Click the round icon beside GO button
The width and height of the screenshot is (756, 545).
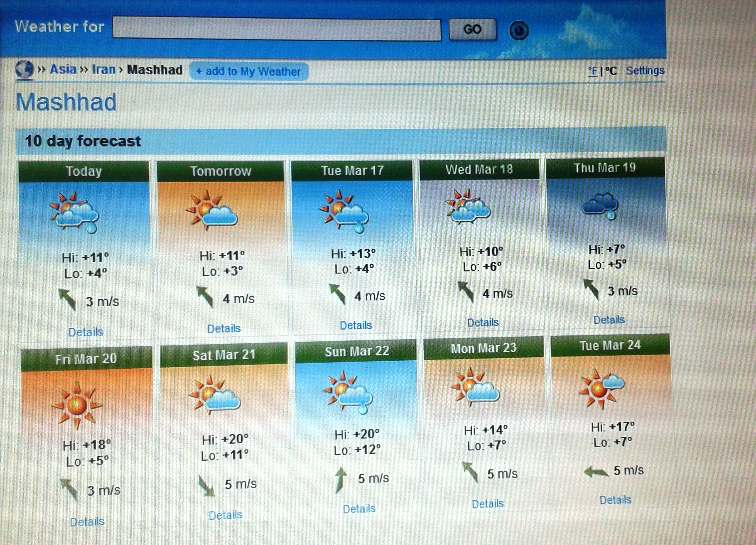pyautogui.click(x=518, y=30)
